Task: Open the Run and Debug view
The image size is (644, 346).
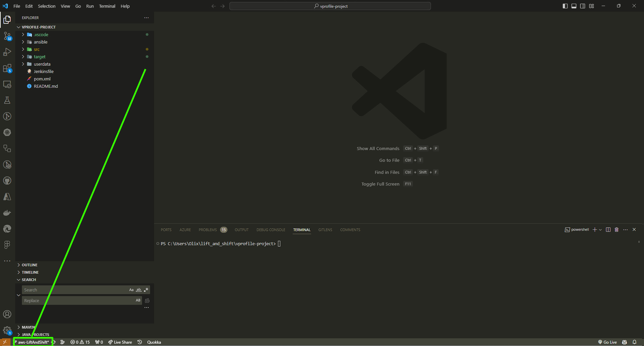Action: [x=7, y=52]
